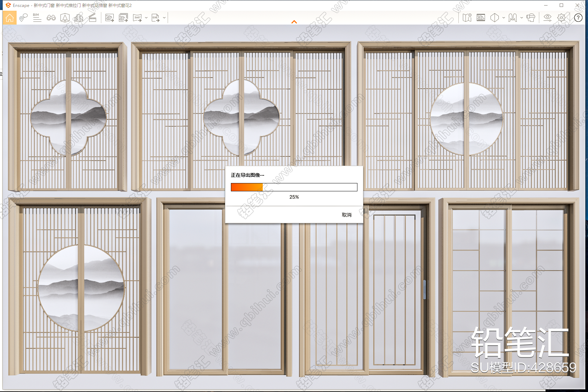
Task: Toggle the minimap with map pin icon
Action: tap(467, 18)
